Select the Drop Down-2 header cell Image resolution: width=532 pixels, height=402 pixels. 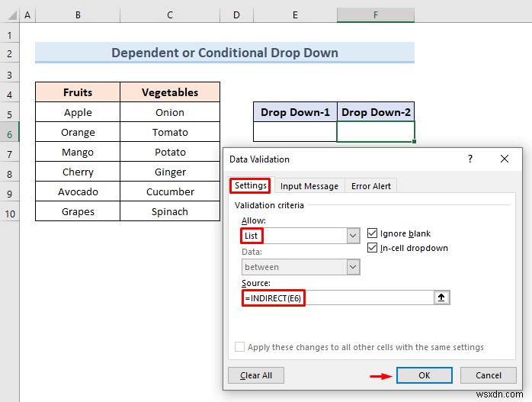click(376, 111)
